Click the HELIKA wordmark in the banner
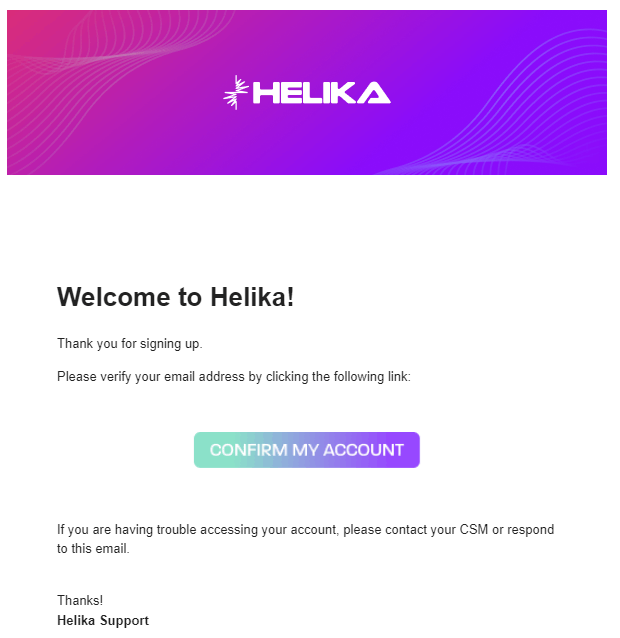The width and height of the screenshot is (620, 638). [320, 93]
